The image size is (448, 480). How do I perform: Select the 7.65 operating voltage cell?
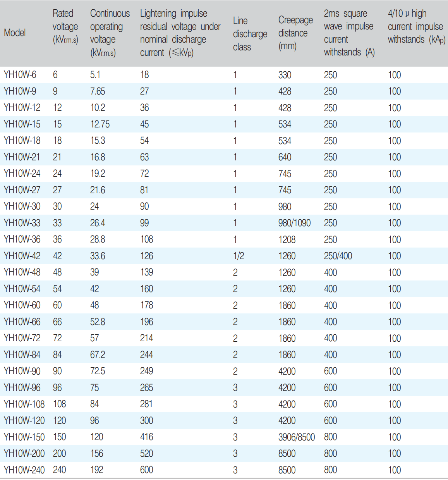pyautogui.click(x=98, y=91)
